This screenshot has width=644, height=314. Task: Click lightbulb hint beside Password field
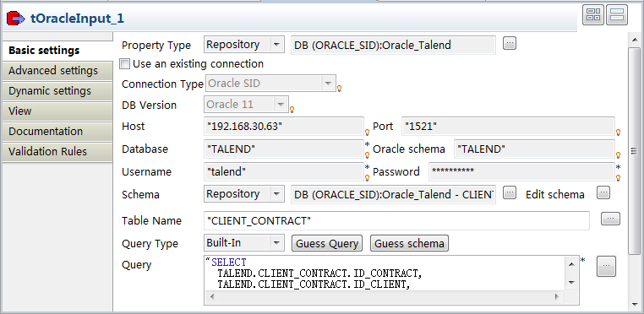tap(618, 178)
